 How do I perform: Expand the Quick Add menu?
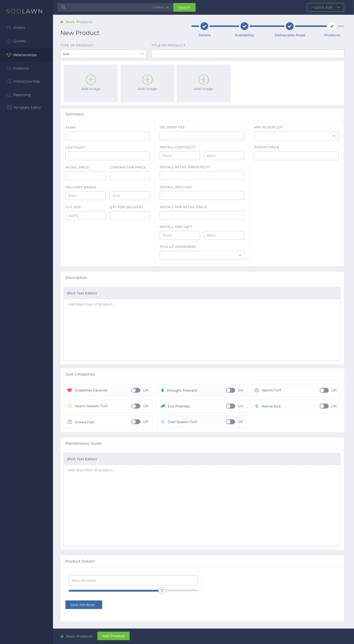(x=325, y=7)
